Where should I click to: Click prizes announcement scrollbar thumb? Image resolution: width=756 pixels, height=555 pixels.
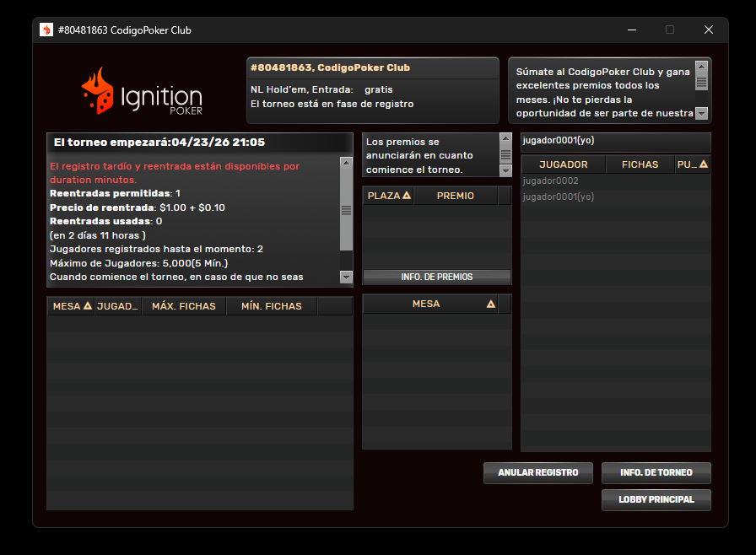point(505,154)
